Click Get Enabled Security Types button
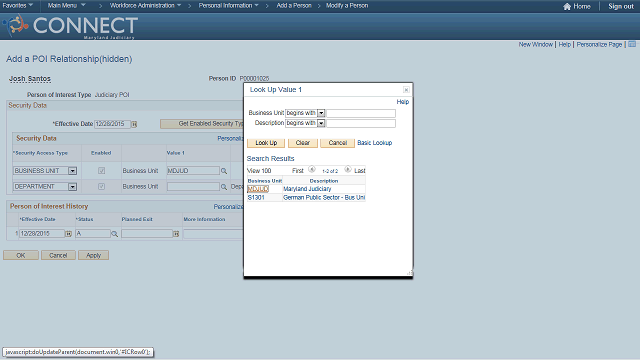The height and width of the screenshot is (360, 640). pyautogui.click(x=202, y=124)
